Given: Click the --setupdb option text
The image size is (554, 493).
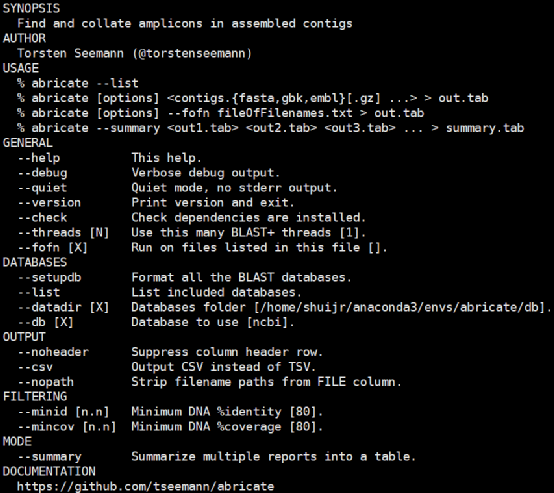Looking at the screenshot, I should [x=49, y=277].
